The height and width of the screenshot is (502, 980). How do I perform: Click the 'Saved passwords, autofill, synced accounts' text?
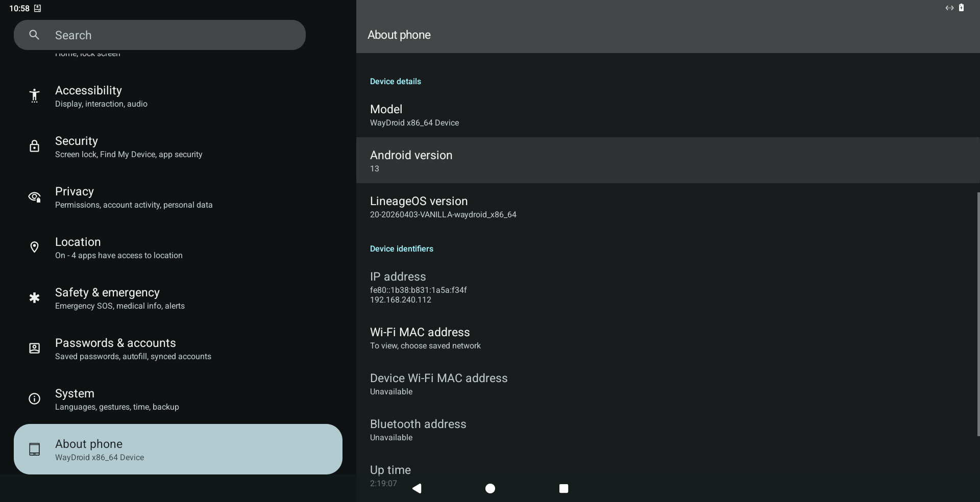point(133,357)
